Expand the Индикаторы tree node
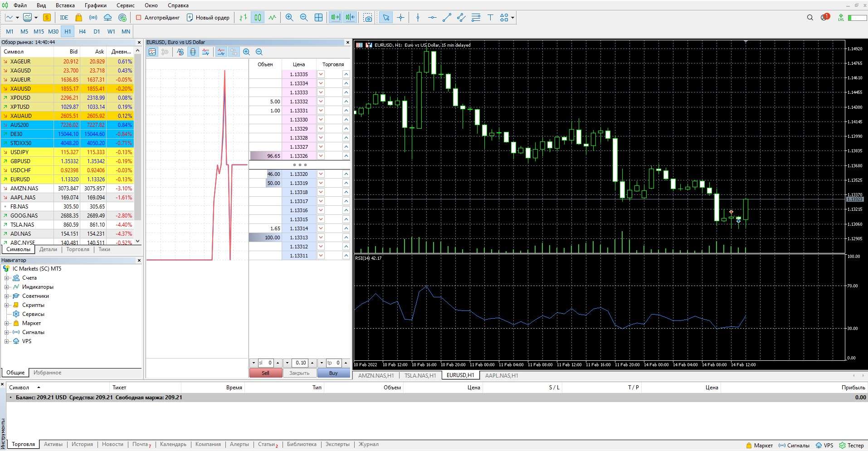This screenshot has height=451, width=868. point(7,287)
